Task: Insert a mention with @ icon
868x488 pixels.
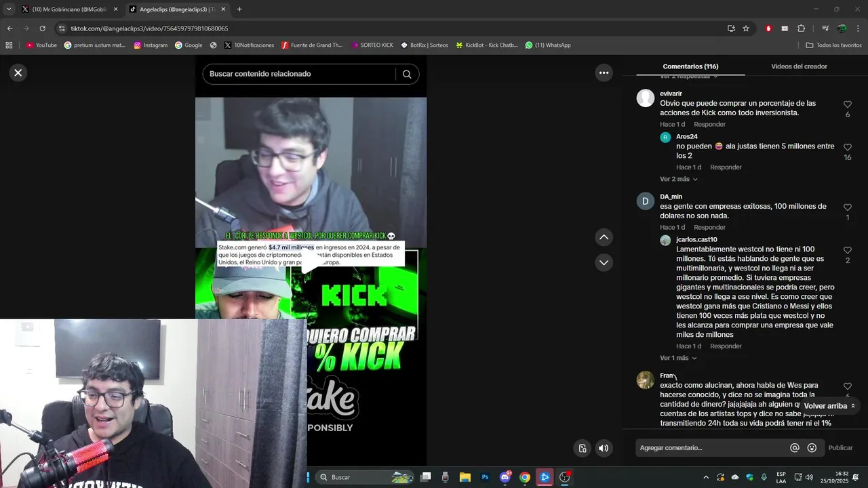Action: (795, 448)
